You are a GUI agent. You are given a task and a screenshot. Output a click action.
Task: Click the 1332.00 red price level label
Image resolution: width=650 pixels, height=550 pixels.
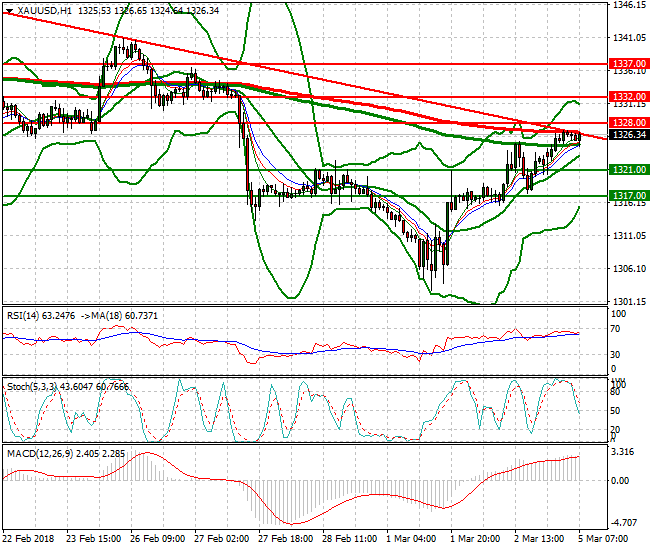[629, 97]
